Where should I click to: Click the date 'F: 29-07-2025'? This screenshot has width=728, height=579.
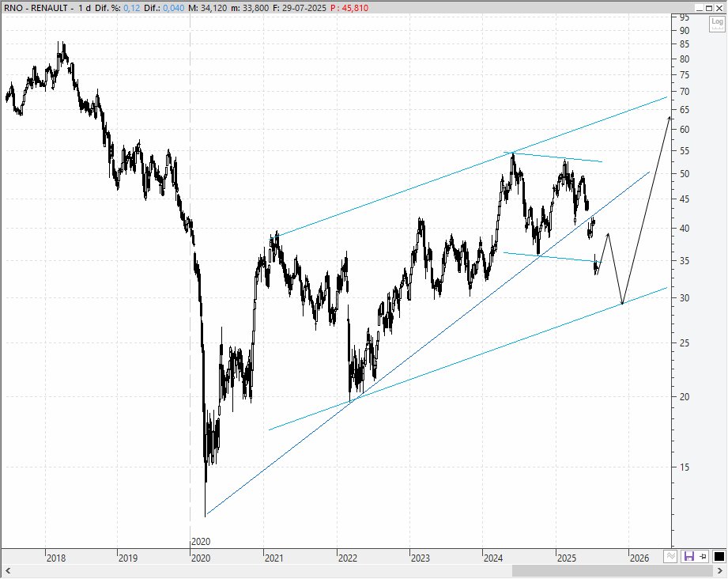(300, 8)
